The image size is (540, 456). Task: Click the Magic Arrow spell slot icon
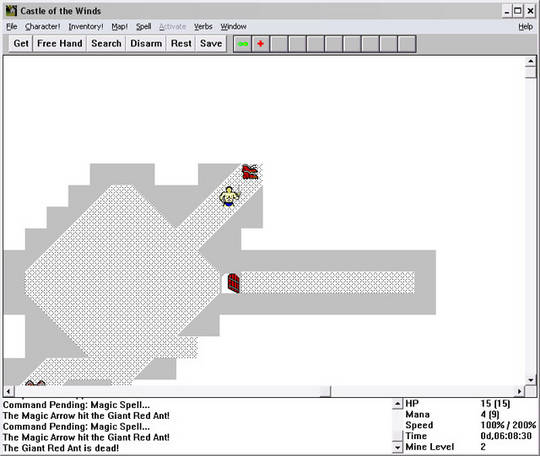pos(243,44)
